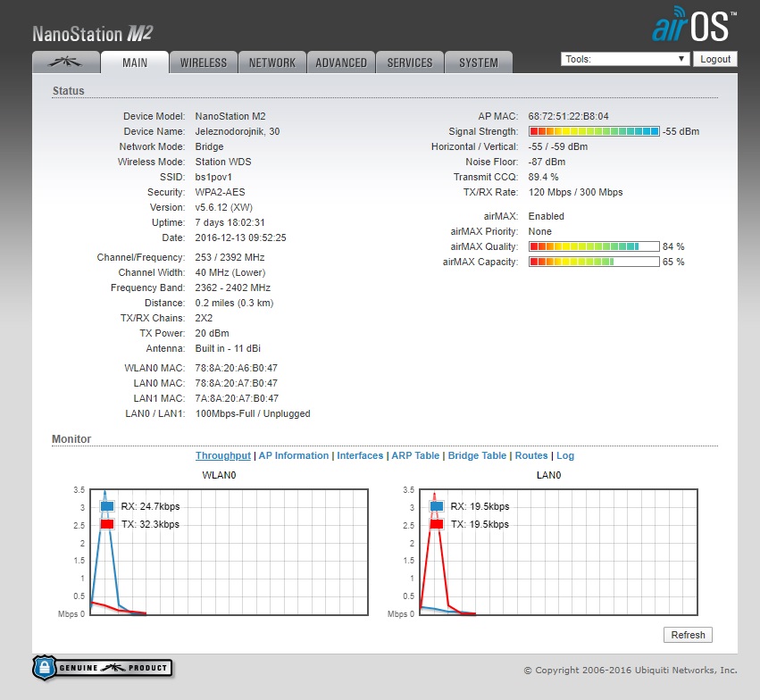Click the Signal Strength bar
The width and height of the screenshot is (760, 700).
point(594,131)
